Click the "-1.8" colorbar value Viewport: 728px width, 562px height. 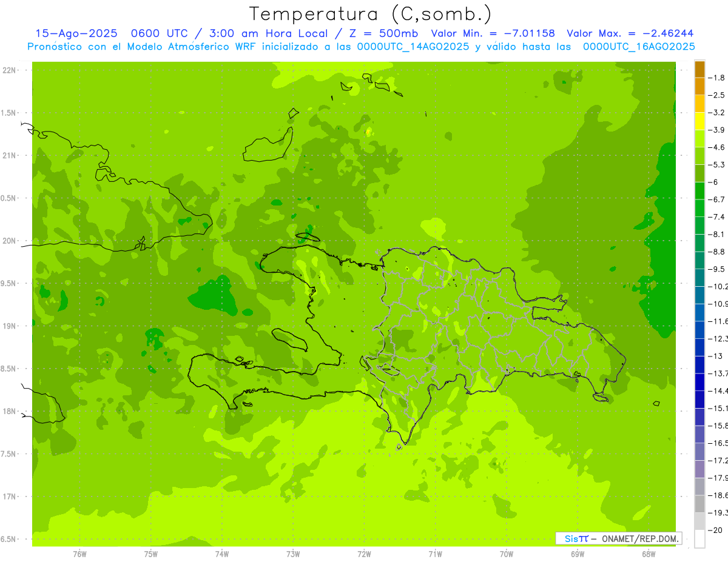pyautogui.click(x=716, y=78)
